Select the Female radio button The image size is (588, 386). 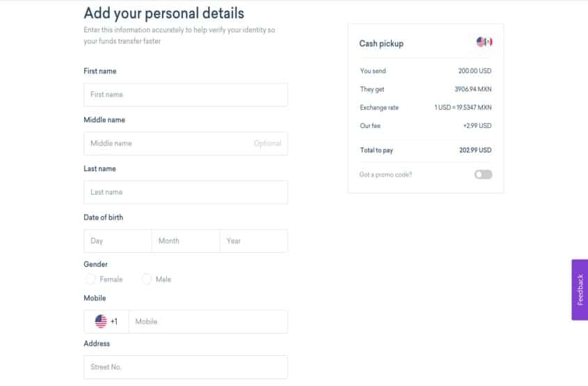[90, 279]
